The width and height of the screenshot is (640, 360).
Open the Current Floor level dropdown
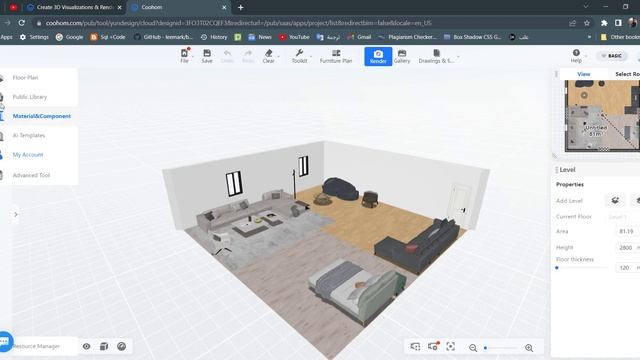click(623, 217)
